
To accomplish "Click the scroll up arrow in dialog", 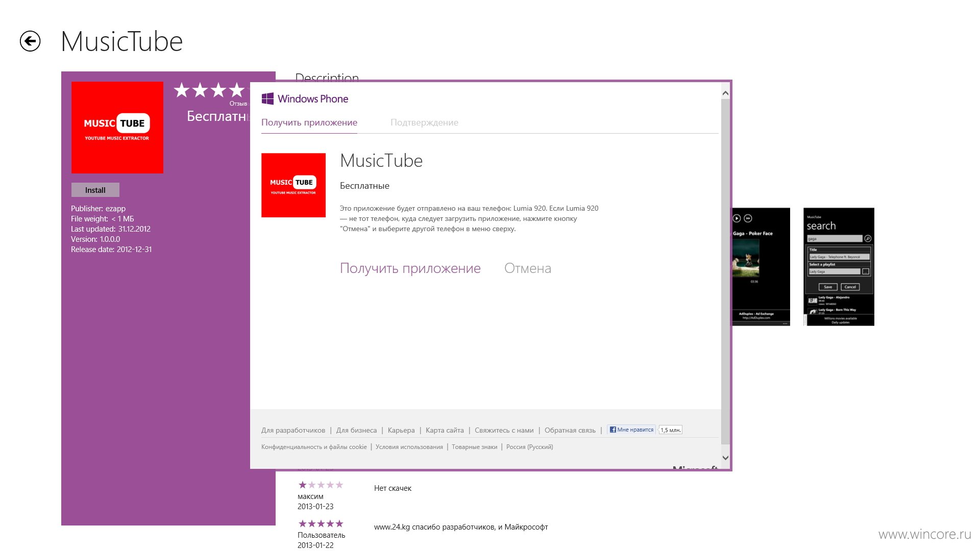I will 725,93.
